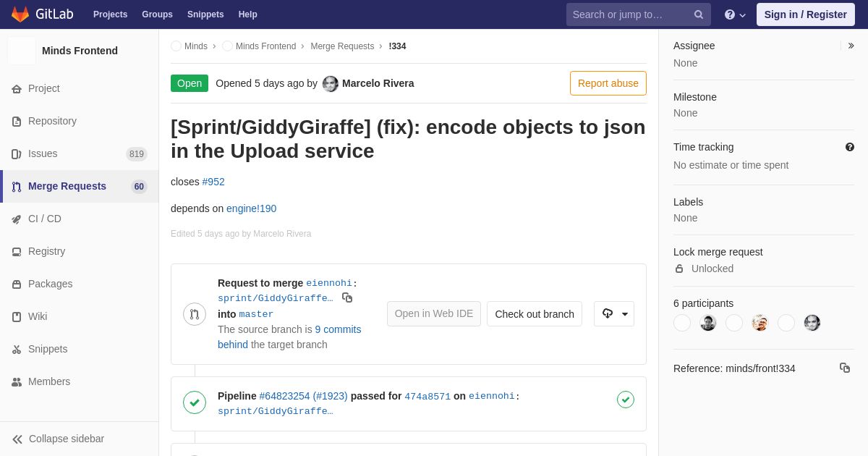The image size is (868, 456).
Task: Click Open in Web IDE button
Action: (x=434, y=314)
